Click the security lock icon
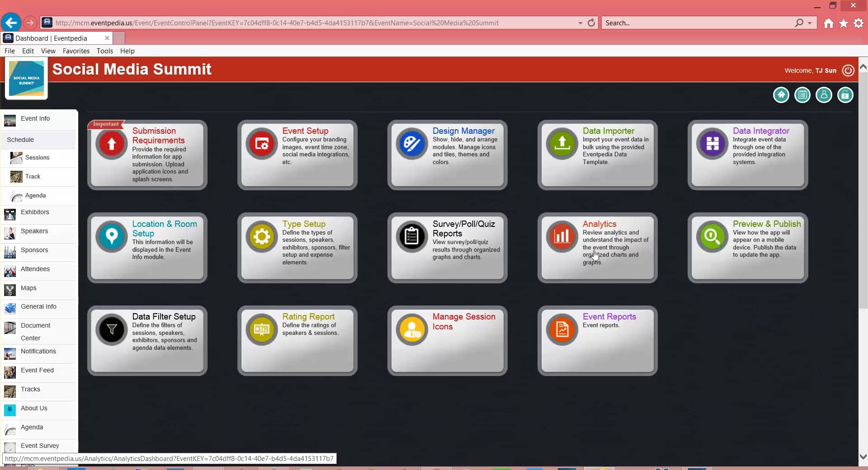Viewport: 868px width, 470px height. coord(845,95)
